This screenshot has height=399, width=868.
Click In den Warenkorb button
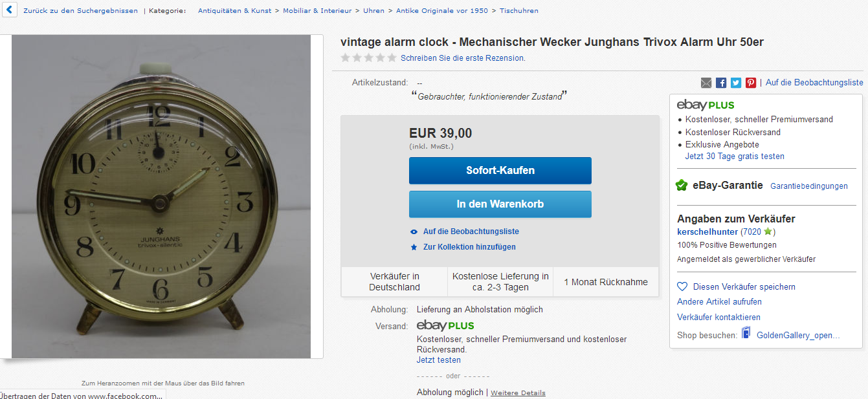coord(500,204)
